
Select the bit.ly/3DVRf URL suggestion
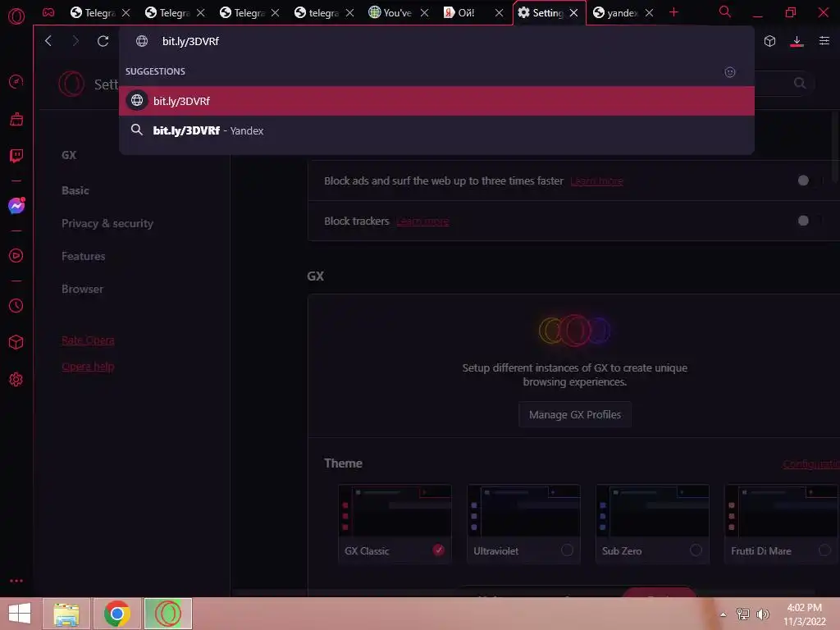coord(436,101)
